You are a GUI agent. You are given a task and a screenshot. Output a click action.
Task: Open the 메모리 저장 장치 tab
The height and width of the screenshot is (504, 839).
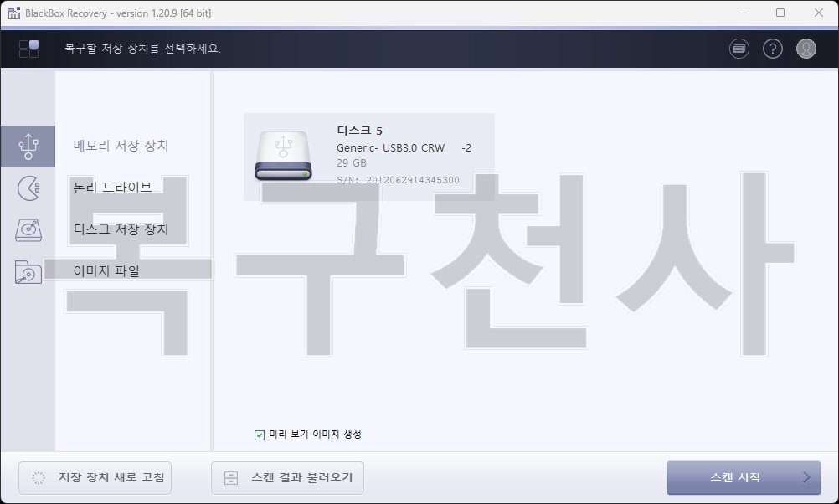coord(121,146)
